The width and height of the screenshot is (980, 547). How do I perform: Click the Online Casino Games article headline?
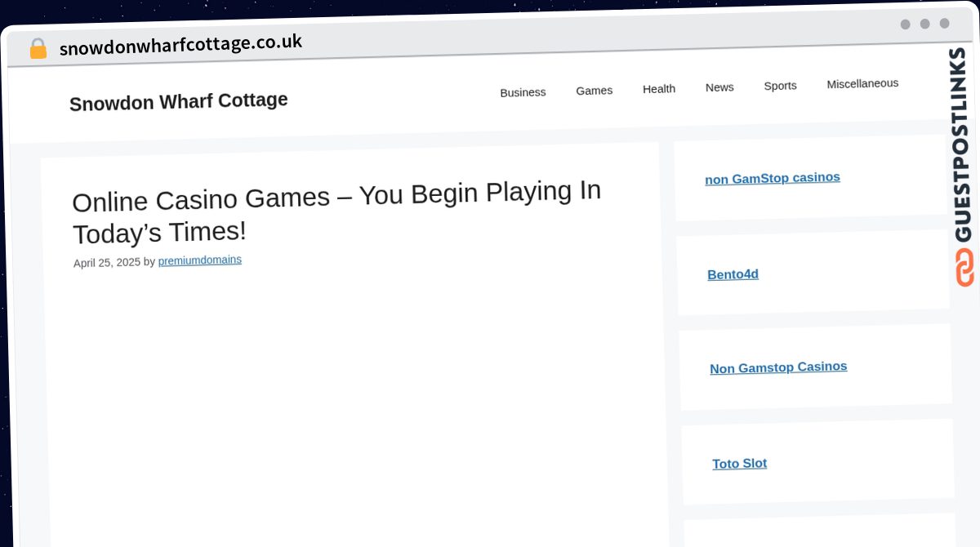(x=336, y=212)
